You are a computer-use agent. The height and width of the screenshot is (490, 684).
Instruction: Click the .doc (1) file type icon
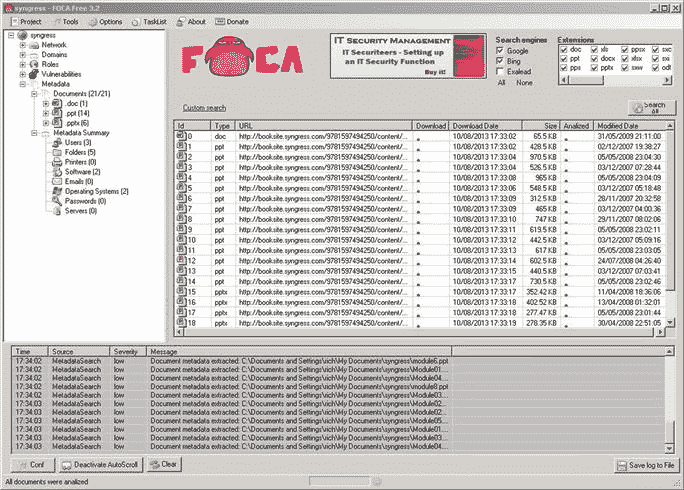click(57, 103)
